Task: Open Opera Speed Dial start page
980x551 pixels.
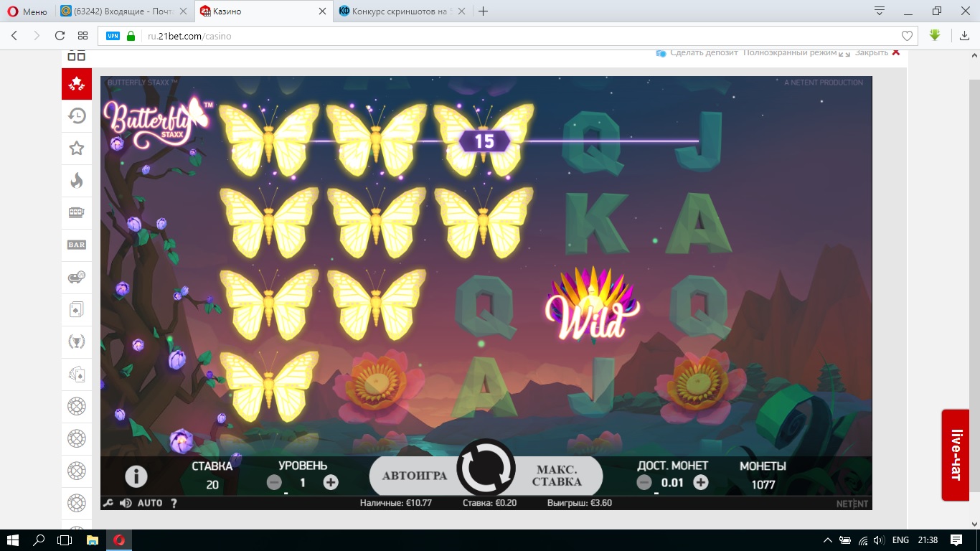Action: tap(83, 36)
